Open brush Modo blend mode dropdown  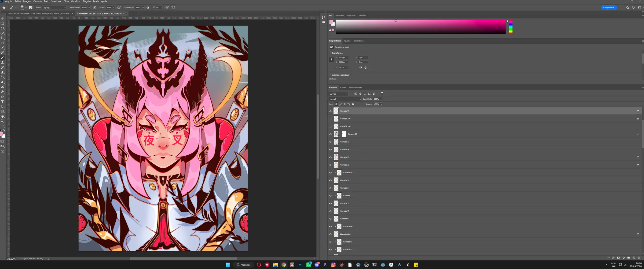[x=54, y=8]
